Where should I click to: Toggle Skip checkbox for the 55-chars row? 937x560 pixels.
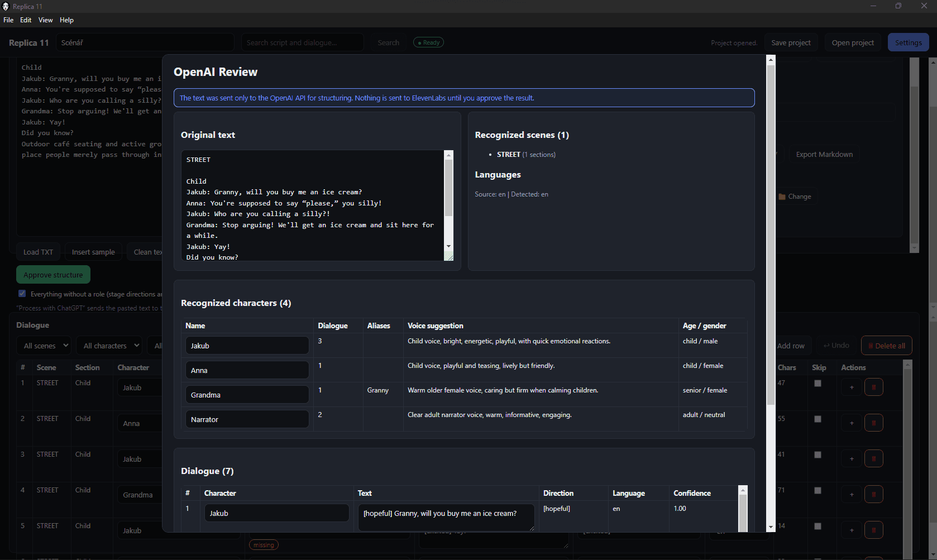pos(818,419)
